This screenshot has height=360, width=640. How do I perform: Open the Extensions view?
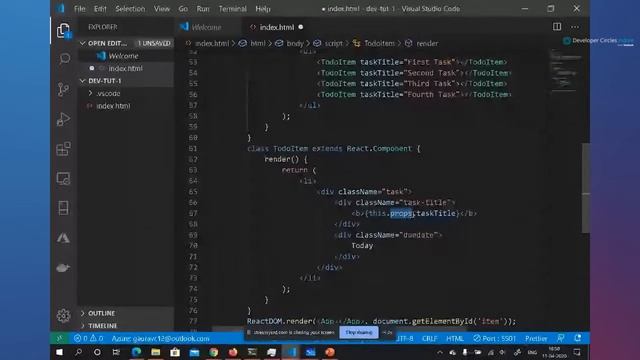(x=63, y=149)
